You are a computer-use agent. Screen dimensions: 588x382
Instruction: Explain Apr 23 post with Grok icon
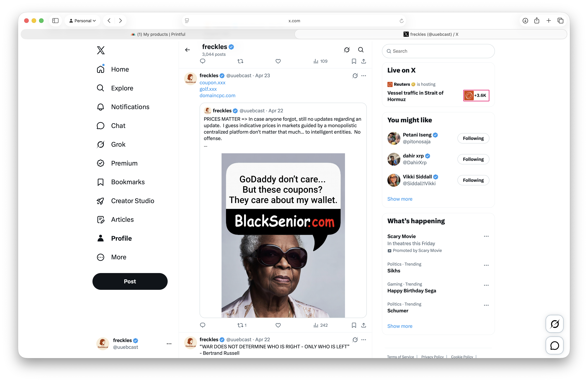click(x=355, y=76)
